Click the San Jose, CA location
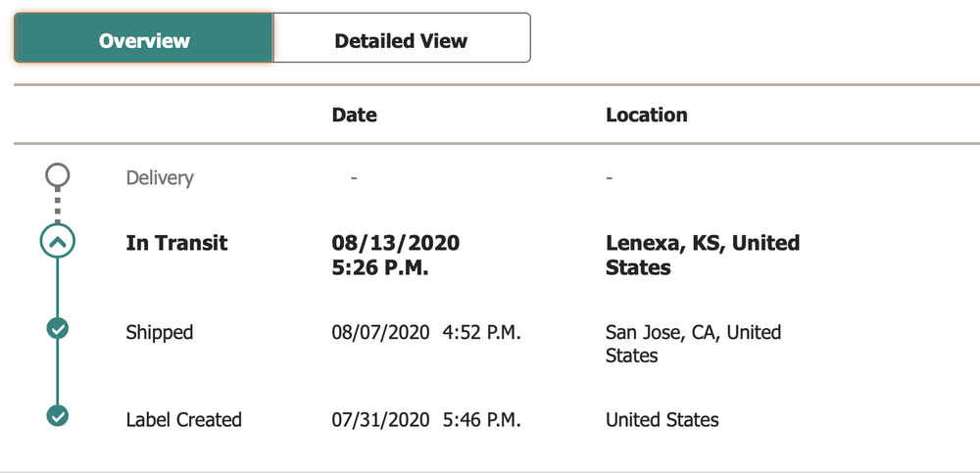980x473 pixels. pyautogui.click(x=693, y=344)
